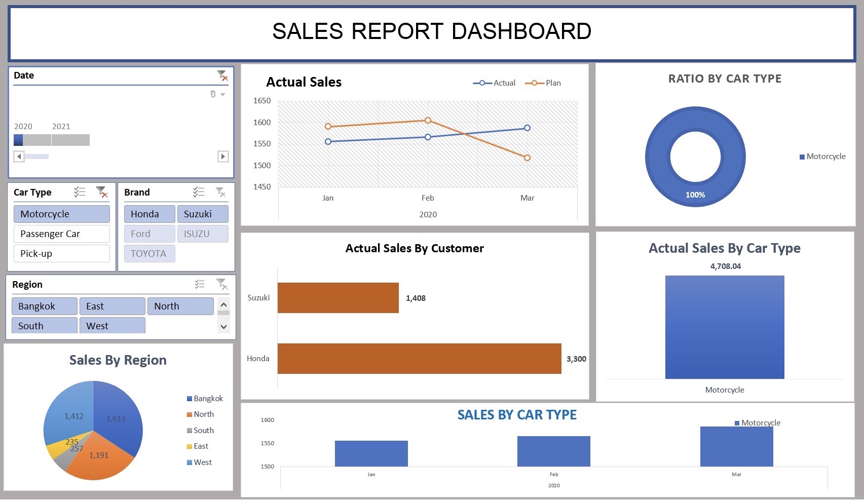Select the 2021 period in the timeline
Viewport: 864px width, 504px height.
tap(70, 140)
